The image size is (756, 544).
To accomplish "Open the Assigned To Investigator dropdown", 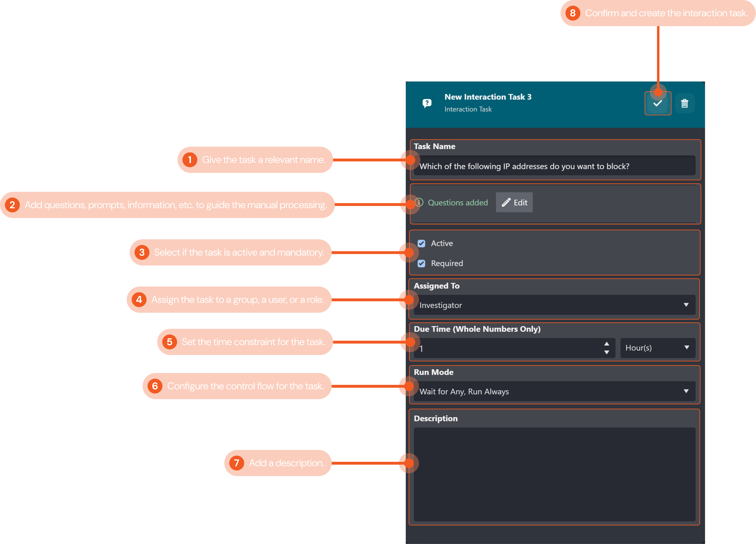I will coord(554,305).
